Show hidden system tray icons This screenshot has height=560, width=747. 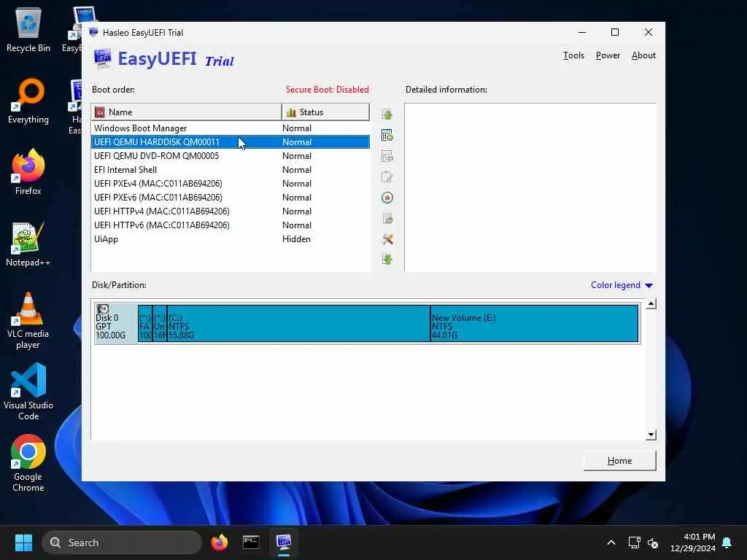coord(611,542)
